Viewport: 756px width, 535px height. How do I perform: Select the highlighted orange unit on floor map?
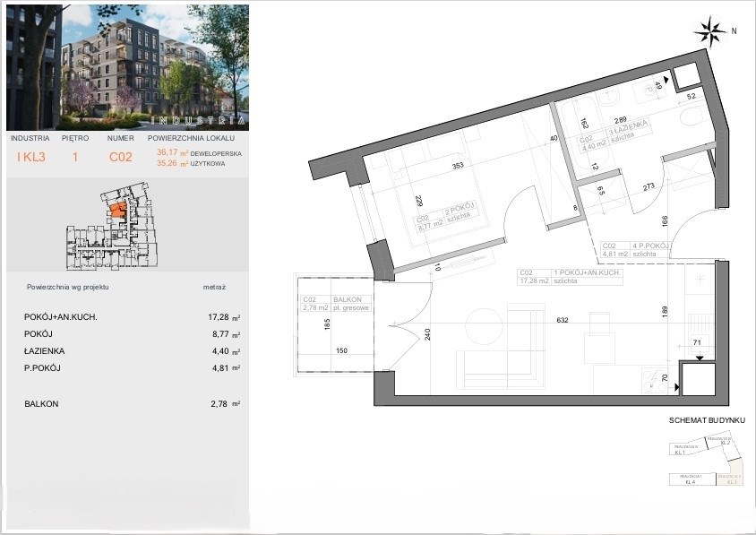point(116,211)
